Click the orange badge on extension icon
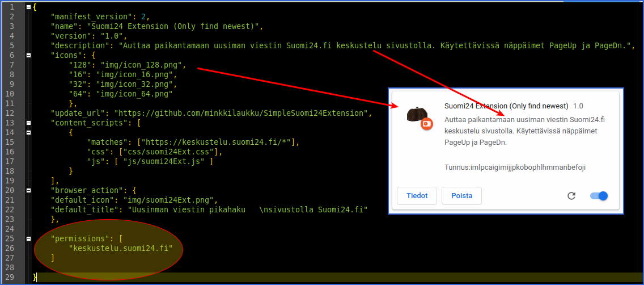 point(427,123)
